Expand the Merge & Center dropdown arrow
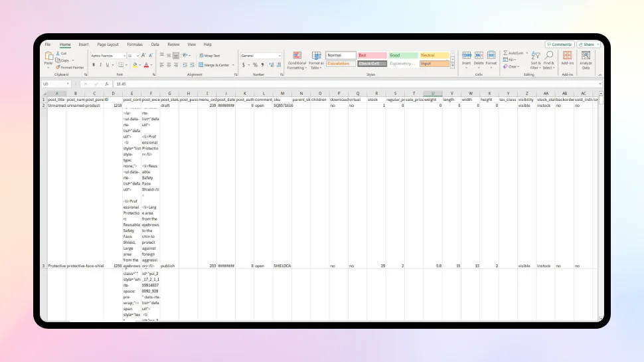 click(232, 65)
